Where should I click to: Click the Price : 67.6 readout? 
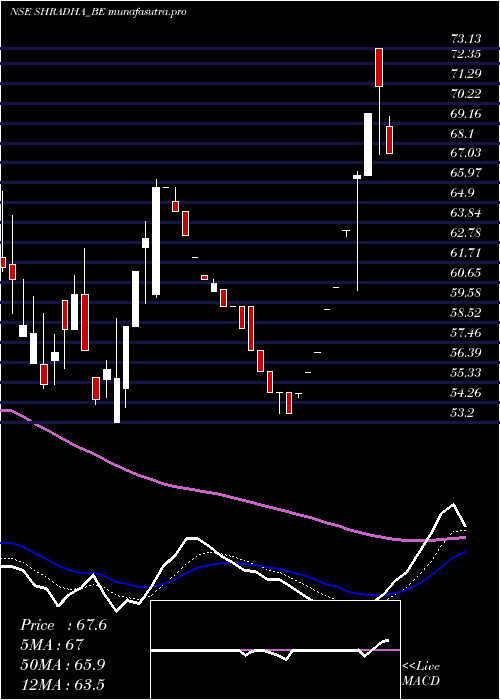[x=63, y=625]
